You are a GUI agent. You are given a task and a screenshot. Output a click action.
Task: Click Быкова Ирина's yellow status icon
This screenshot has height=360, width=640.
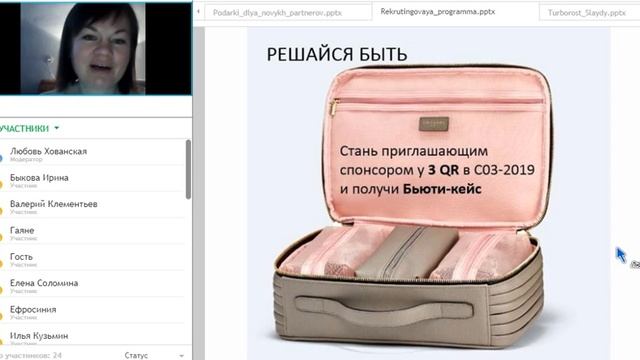[1, 185]
